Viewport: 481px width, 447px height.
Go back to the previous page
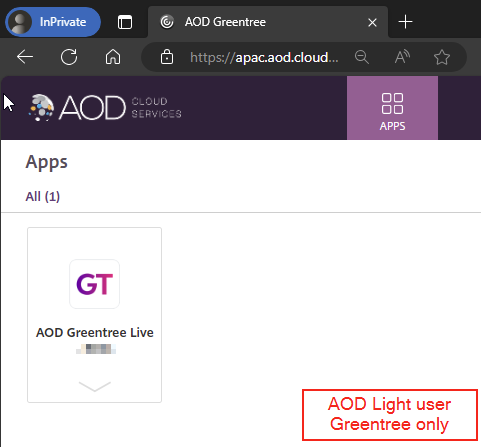pos(25,57)
